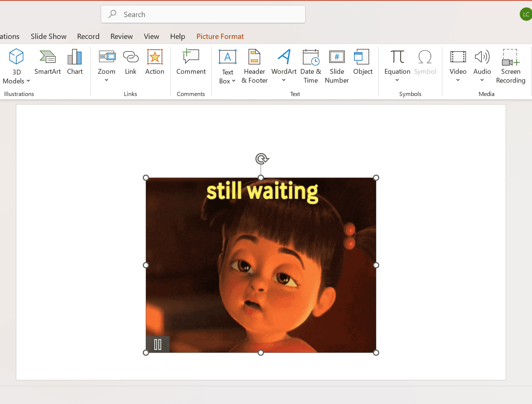The image size is (532, 404).
Task: Click the top-right resize handle of picture
Action: click(376, 178)
